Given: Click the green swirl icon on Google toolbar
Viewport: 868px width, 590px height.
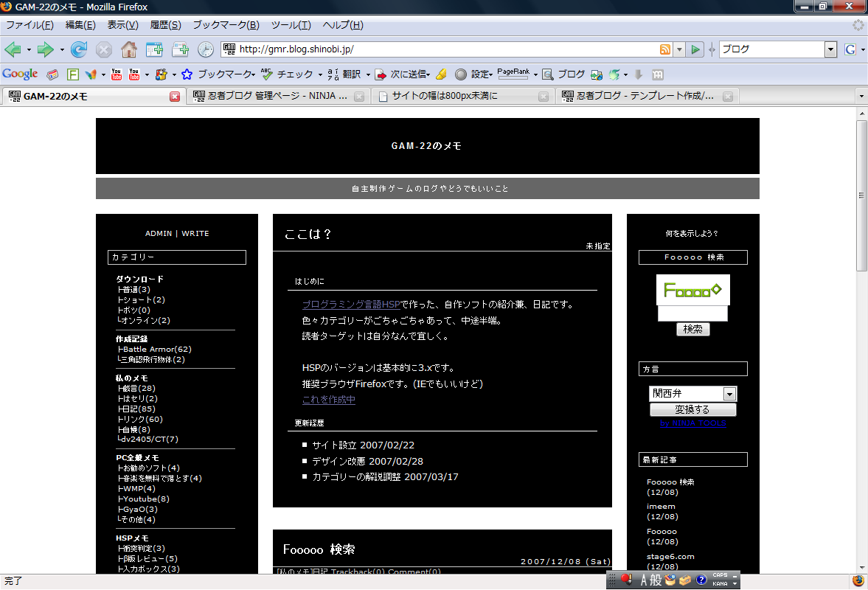Looking at the screenshot, I should tap(614, 74).
